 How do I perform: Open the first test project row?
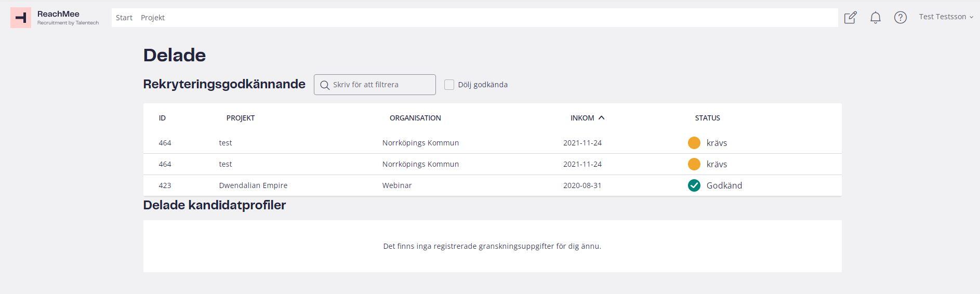[493, 143]
